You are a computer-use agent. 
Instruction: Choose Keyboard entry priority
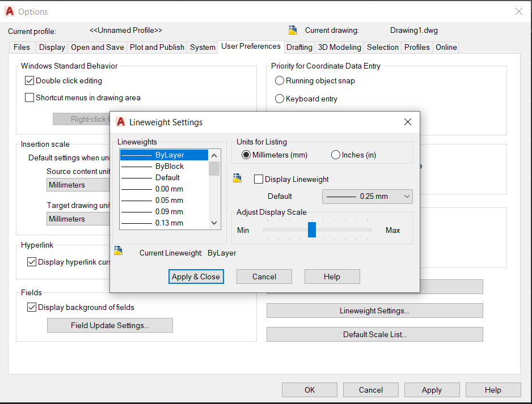tap(279, 99)
